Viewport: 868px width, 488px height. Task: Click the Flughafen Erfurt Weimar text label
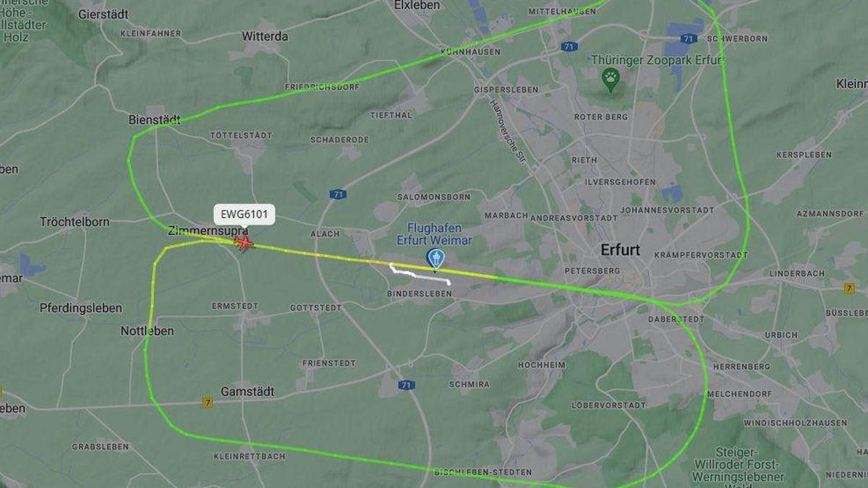point(434,234)
